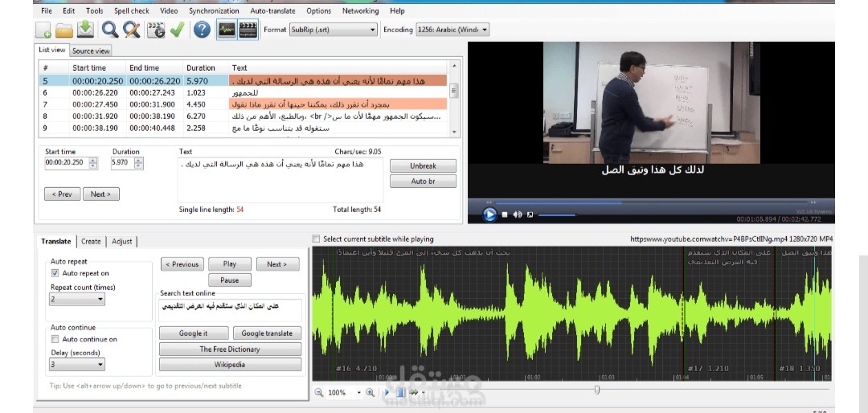868x413 pixels.
Task: Open the Visual sync clapperboard icon
Action: pos(156,30)
